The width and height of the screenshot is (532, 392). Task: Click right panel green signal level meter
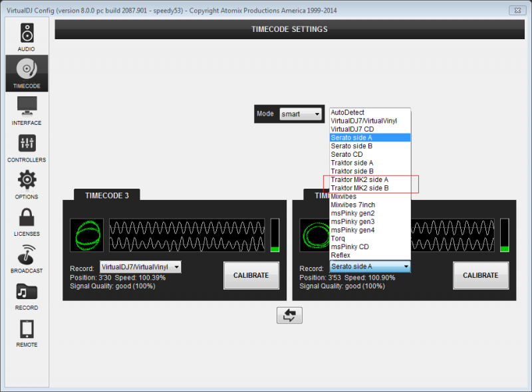point(505,235)
